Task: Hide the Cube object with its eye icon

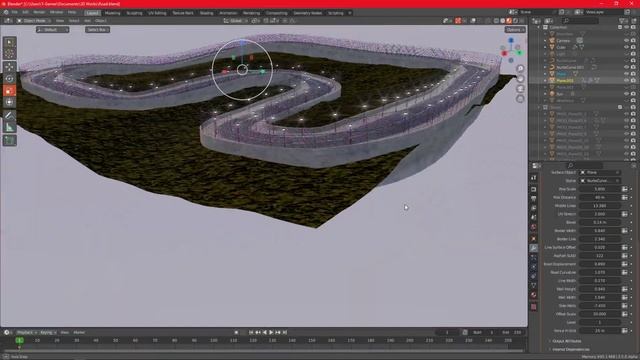Action: tap(626, 47)
